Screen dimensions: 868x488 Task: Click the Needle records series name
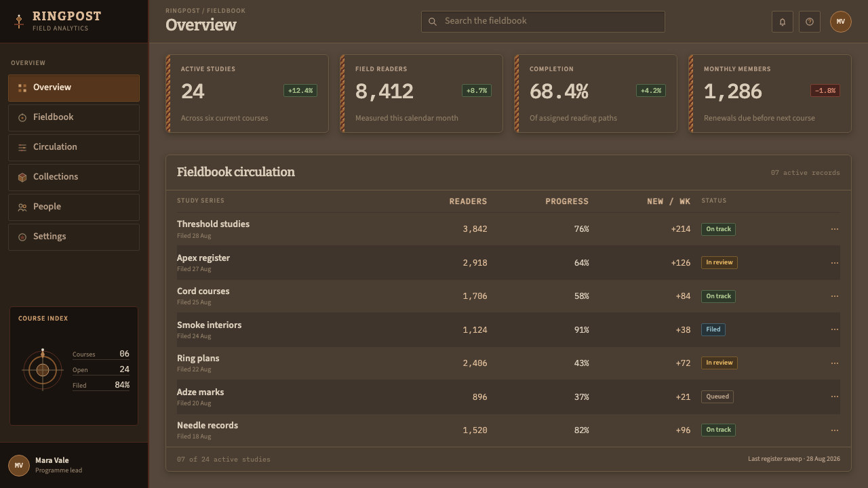point(208,426)
